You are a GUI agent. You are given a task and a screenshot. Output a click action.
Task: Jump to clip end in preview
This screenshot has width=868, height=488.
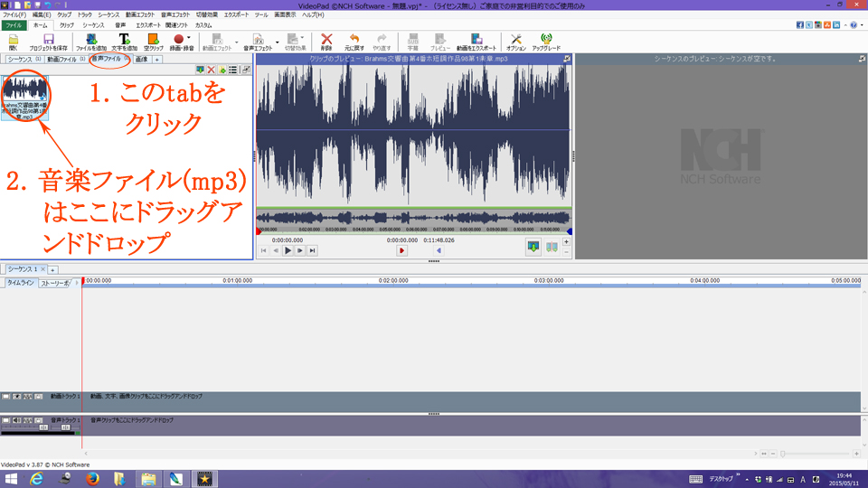coord(312,250)
